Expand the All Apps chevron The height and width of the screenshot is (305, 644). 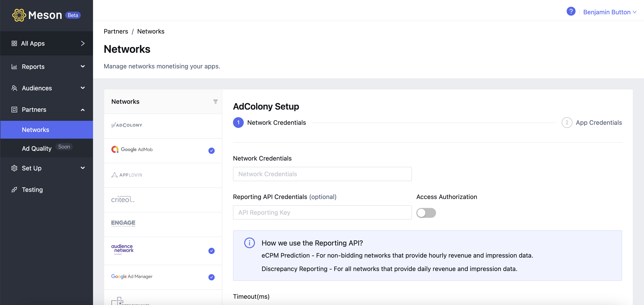pos(83,44)
